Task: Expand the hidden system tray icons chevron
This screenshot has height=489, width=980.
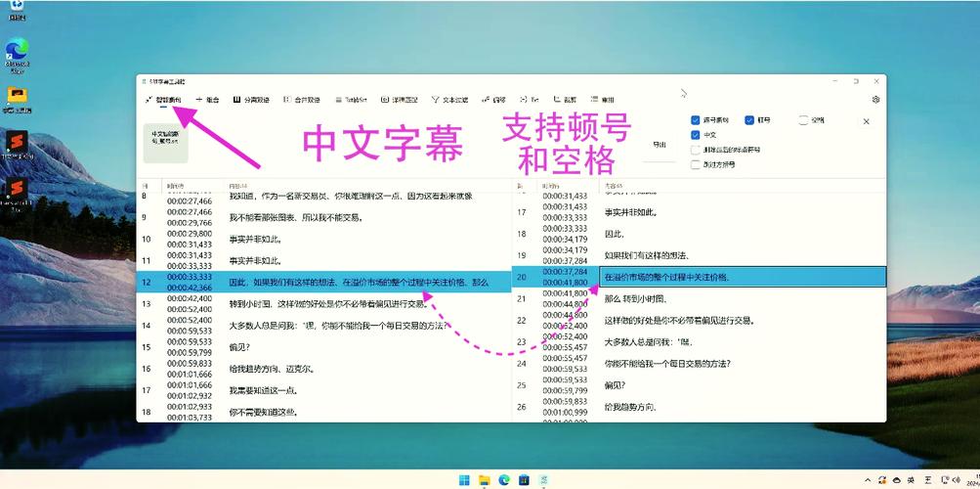Action: pos(868,479)
